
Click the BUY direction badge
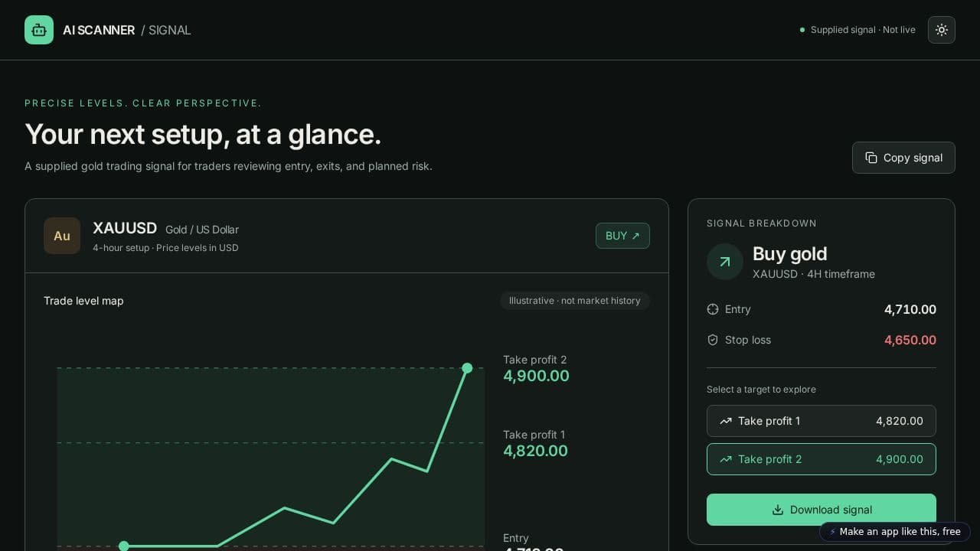point(622,236)
